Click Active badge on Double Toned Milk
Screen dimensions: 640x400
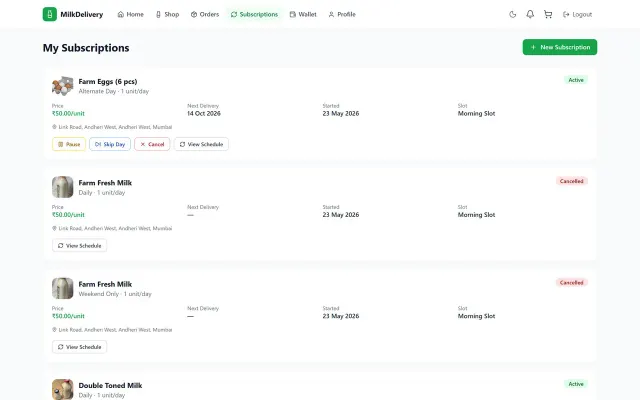pos(576,384)
